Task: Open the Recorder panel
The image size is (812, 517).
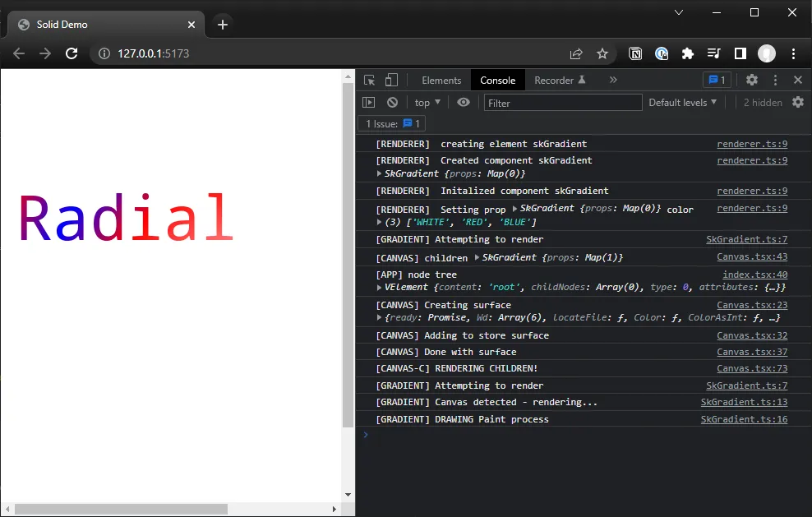Action: 555,80
